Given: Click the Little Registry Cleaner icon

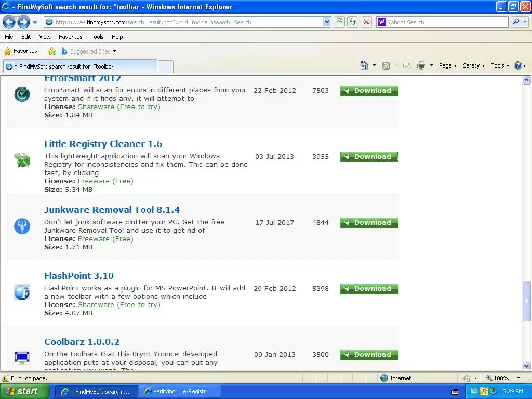Looking at the screenshot, I should (x=22, y=160).
